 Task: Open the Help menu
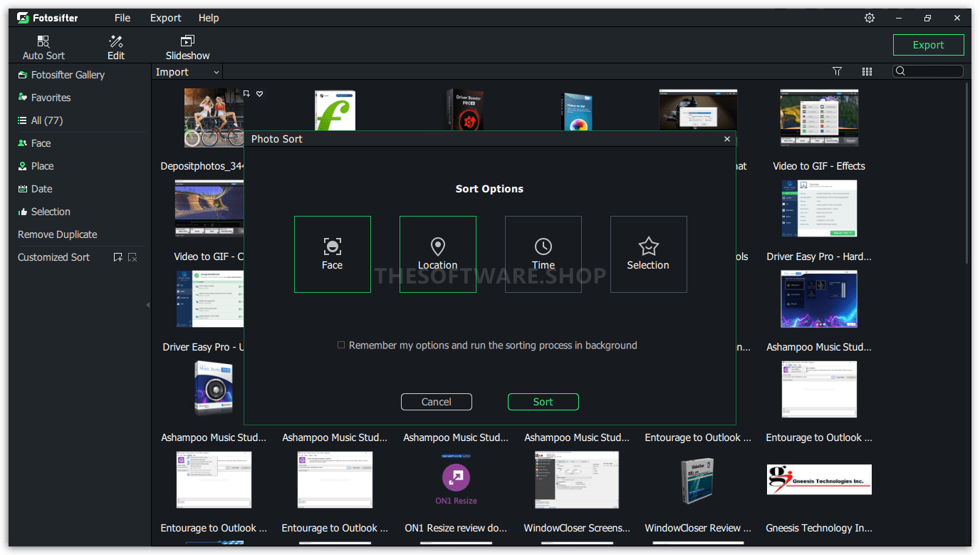coord(209,17)
